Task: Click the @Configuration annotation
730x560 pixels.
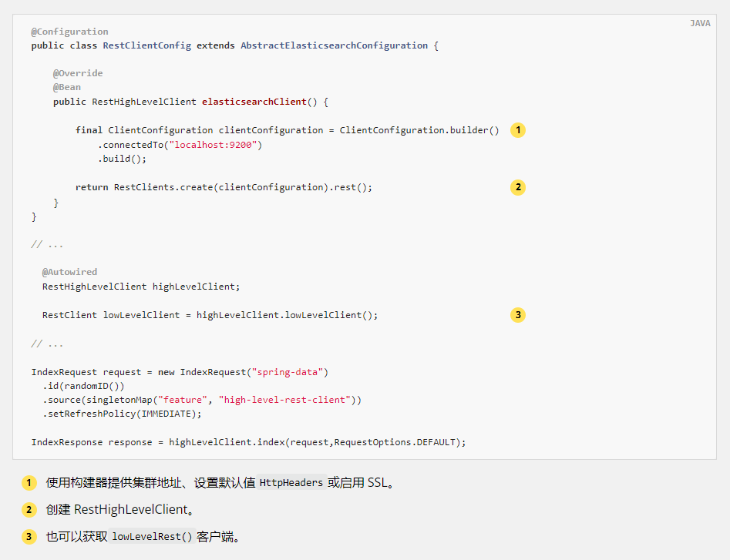Action: pos(70,32)
